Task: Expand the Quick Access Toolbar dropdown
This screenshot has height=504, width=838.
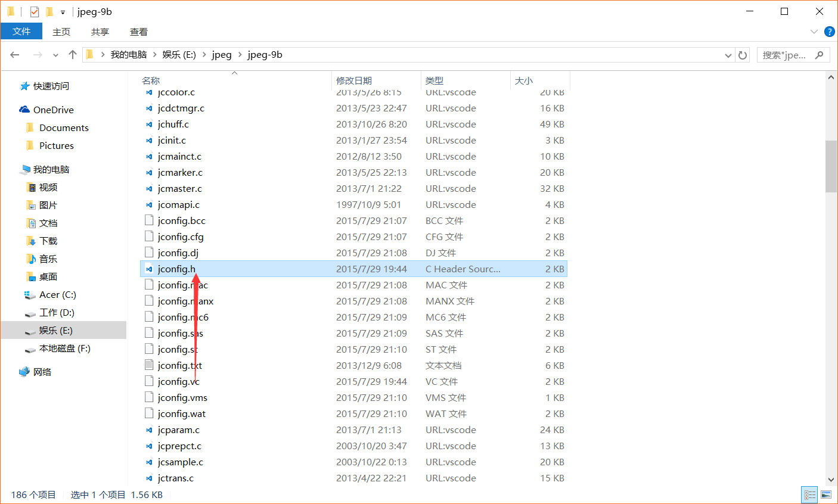Action: (62, 11)
